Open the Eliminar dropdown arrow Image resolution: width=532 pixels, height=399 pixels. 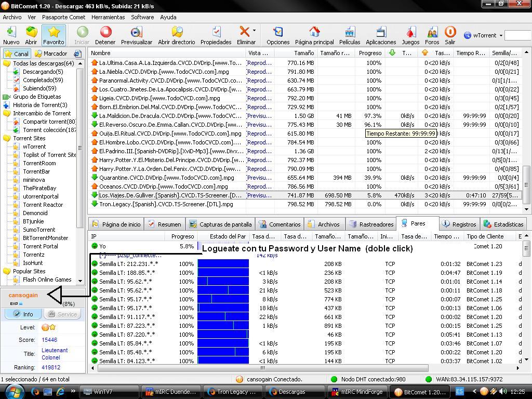point(254,31)
